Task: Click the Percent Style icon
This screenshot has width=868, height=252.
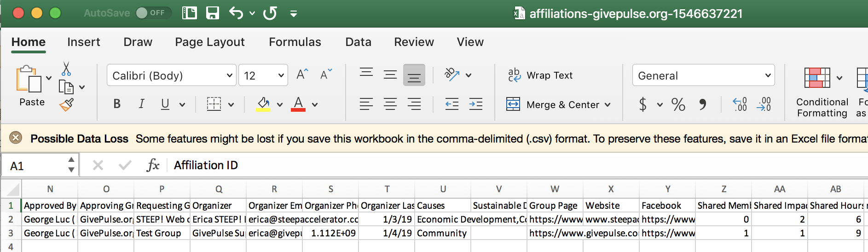Action: click(x=678, y=104)
